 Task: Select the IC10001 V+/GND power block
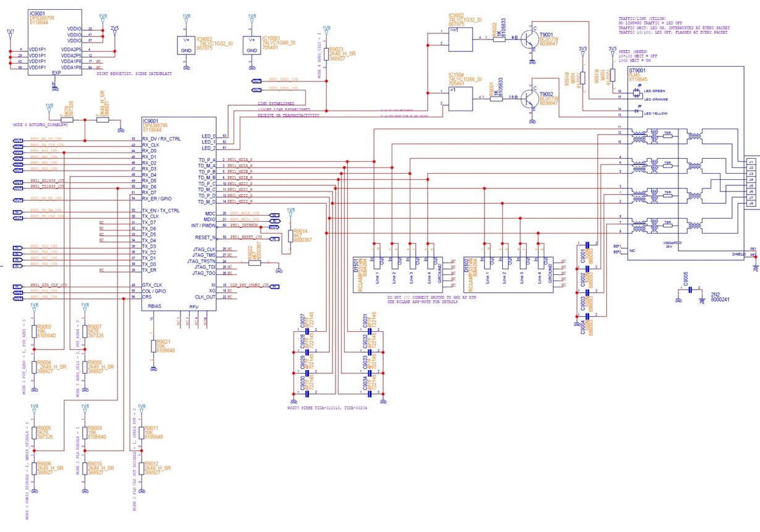pos(252,46)
